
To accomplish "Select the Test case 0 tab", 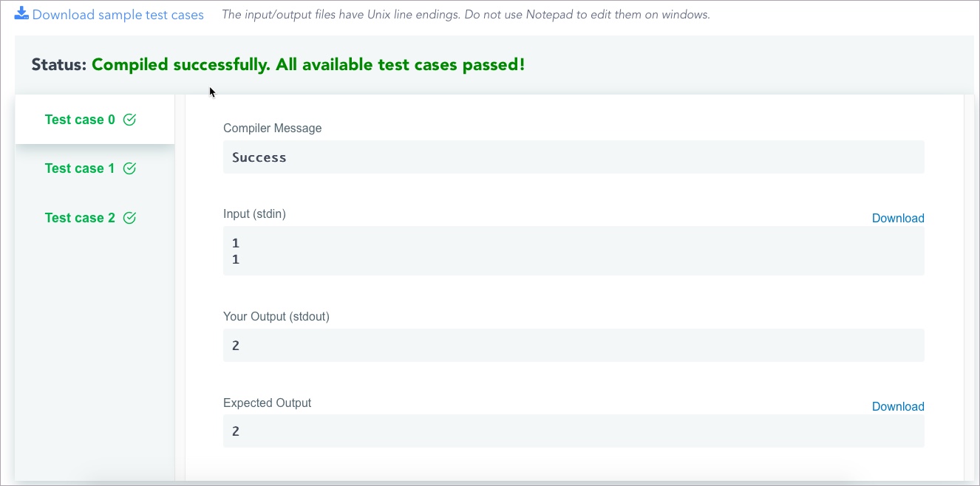I will (80, 119).
